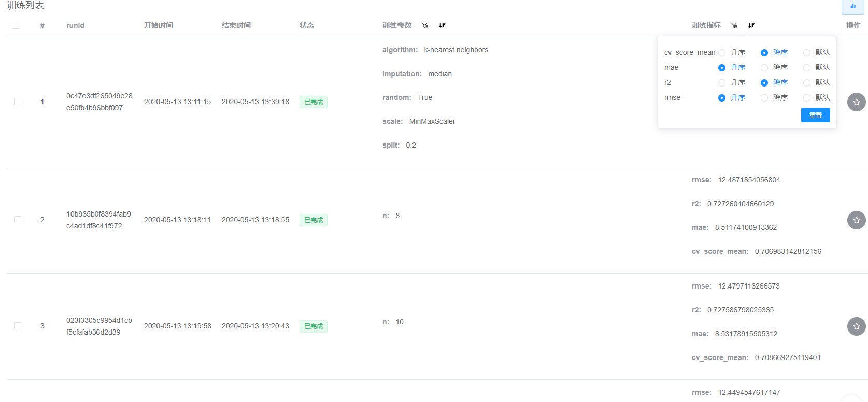The height and width of the screenshot is (402, 868).
Task: Sort the 训练指标 column
Action: (x=751, y=25)
